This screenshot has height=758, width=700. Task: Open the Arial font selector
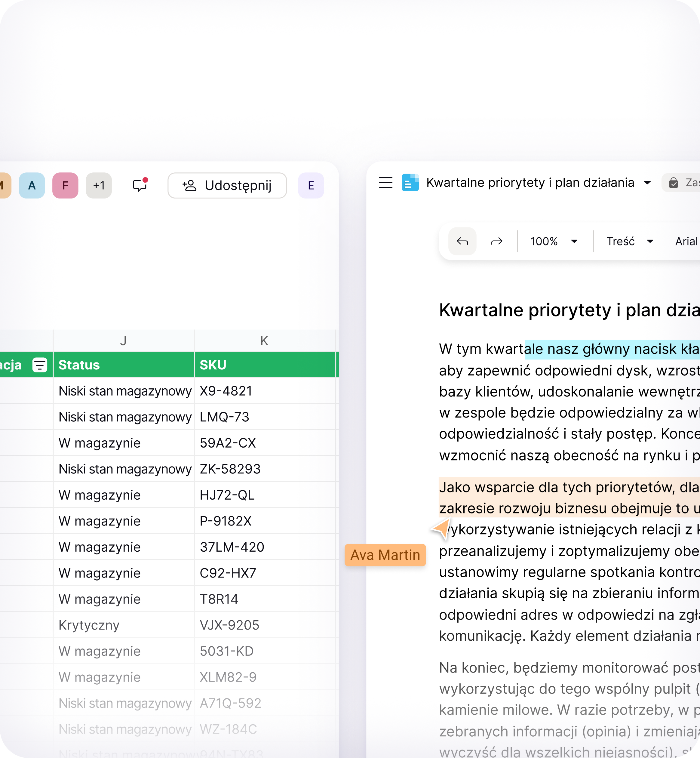(x=686, y=241)
